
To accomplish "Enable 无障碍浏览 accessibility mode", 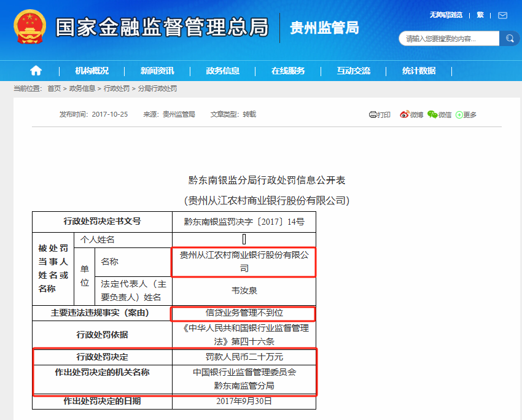I will point(445,15).
